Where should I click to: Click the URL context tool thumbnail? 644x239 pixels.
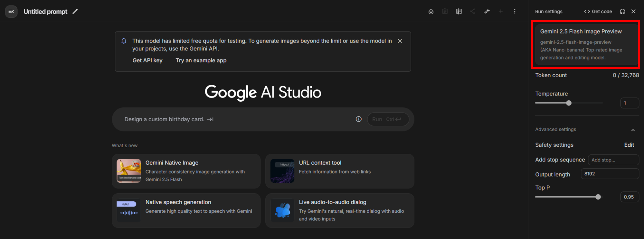click(x=282, y=171)
